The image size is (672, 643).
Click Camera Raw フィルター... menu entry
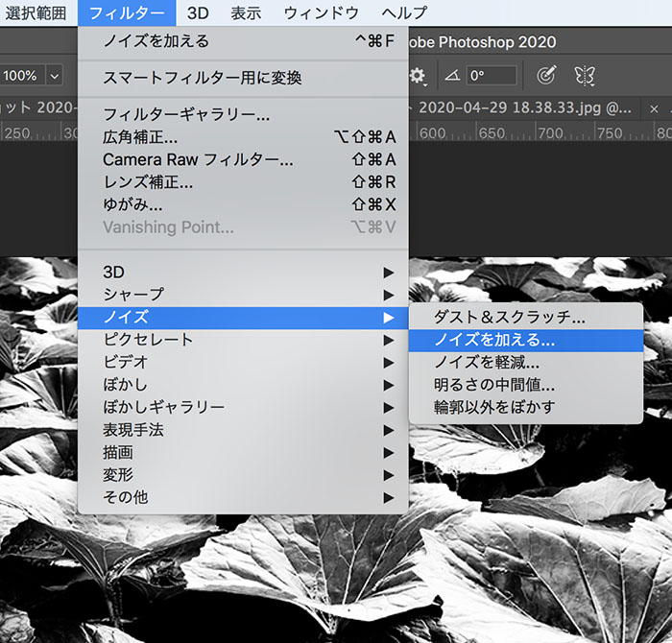pyautogui.click(x=198, y=160)
